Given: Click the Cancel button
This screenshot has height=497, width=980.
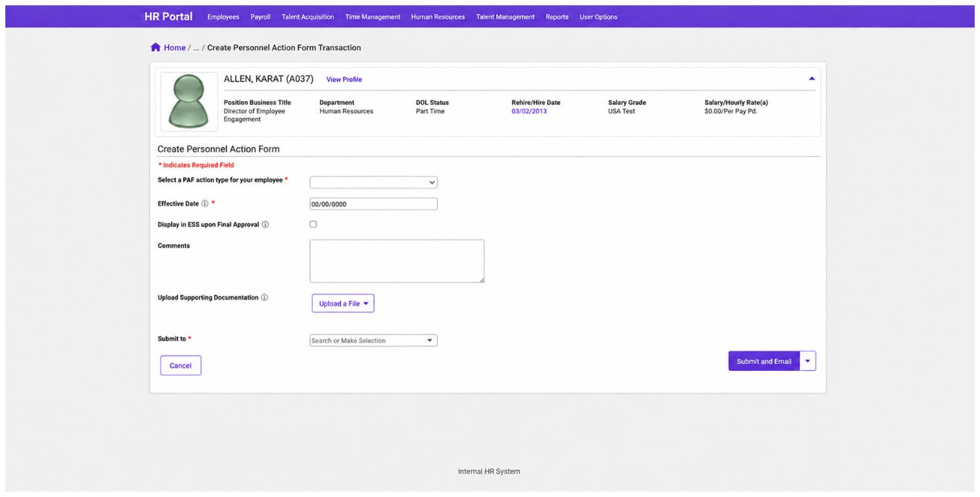Looking at the screenshot, I should pos(181,366).
